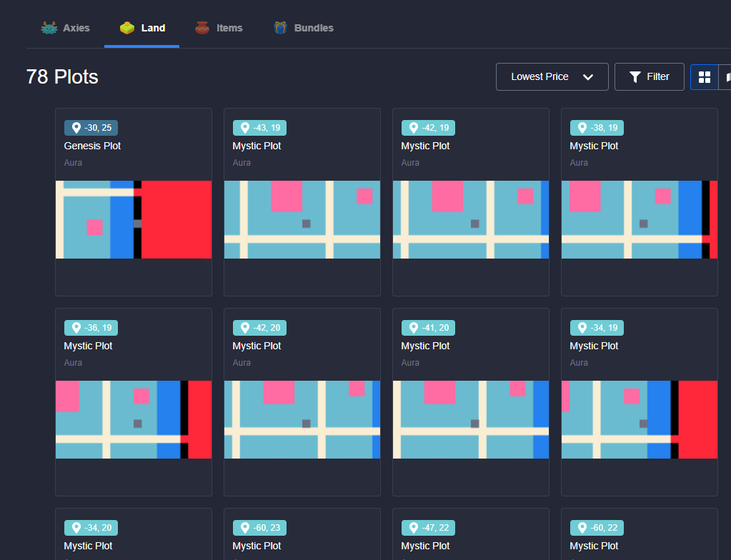Click the Mystic Plot title at -43, 19
The image size is (731, 560).
click(257, 146)
